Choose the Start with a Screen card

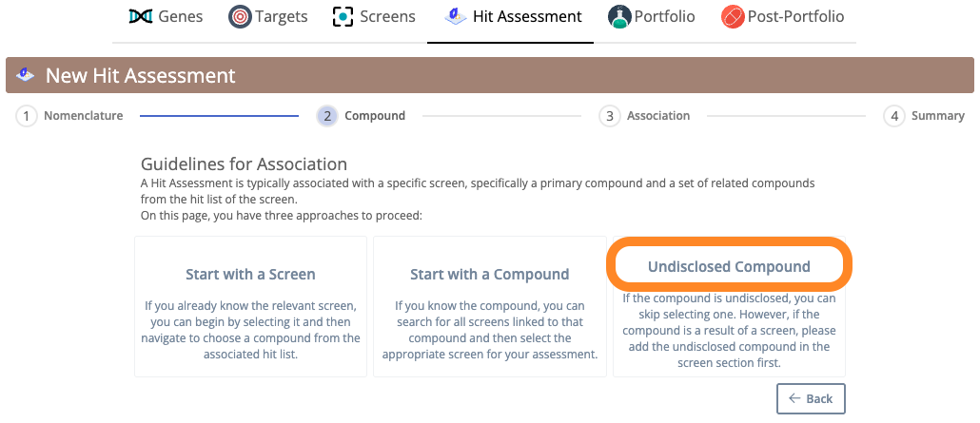coord(250,306)
